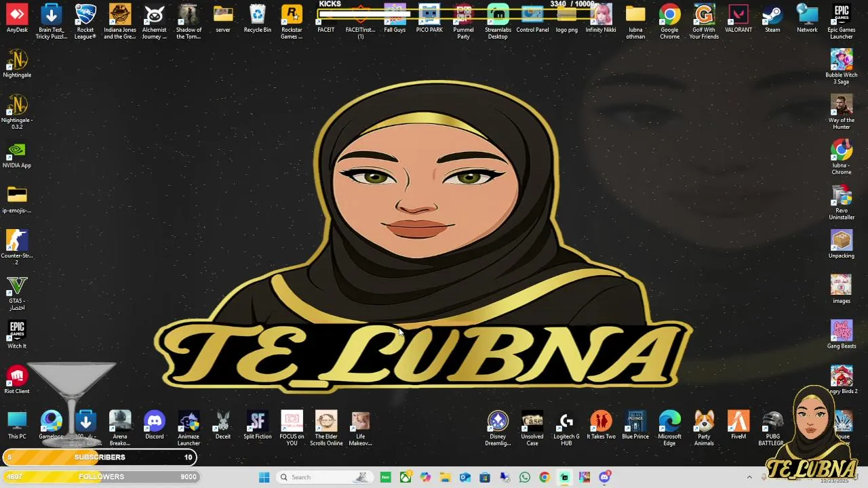Launch The Elder Scrolls Online

pos(326,428)
